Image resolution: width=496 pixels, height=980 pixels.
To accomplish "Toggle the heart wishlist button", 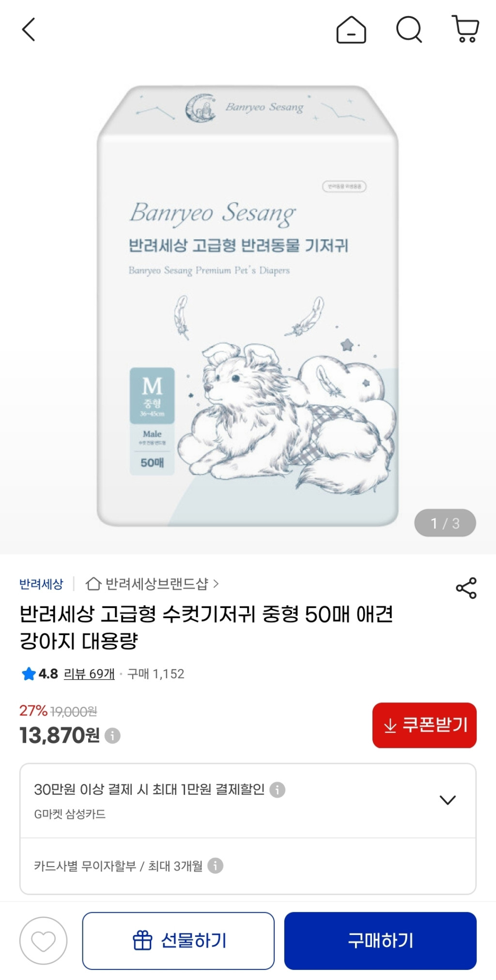I will [x=43, y=941].
